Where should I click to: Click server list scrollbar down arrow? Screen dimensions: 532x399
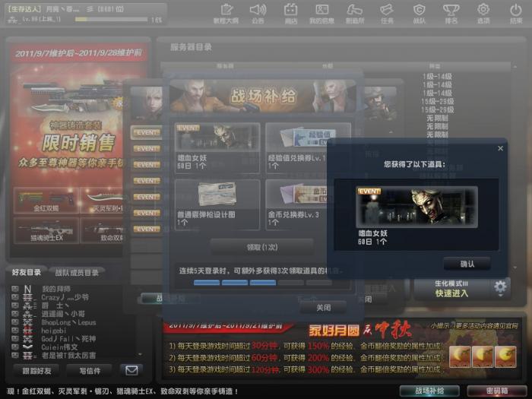[515, 268]
